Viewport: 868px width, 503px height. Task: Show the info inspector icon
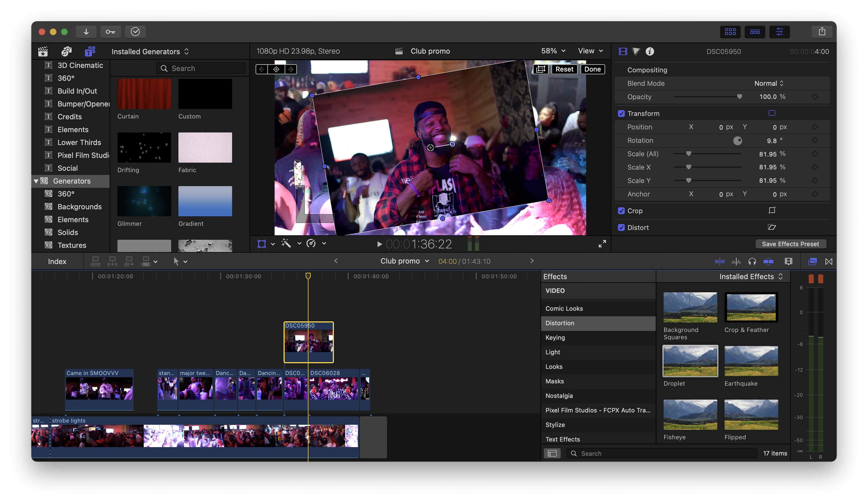650,51
